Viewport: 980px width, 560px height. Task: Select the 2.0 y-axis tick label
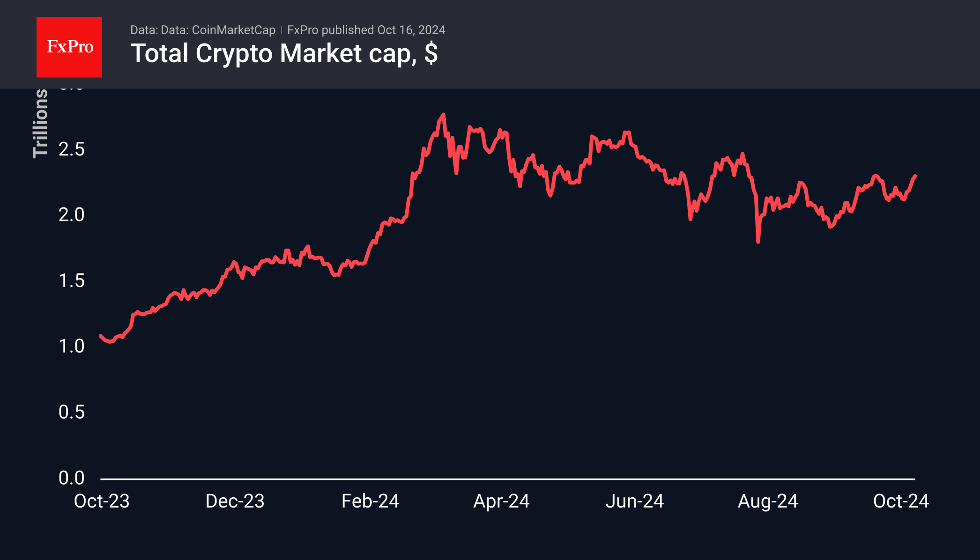(72, 215)
